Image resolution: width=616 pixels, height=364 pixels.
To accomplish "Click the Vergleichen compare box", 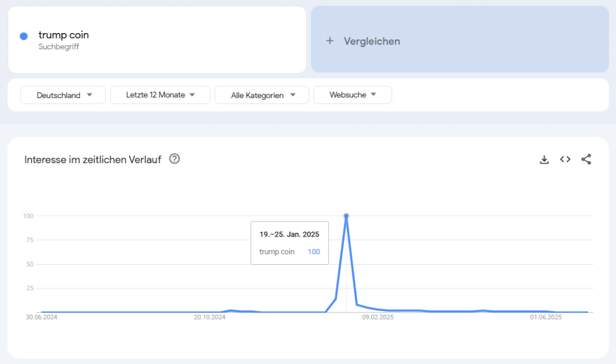I will pos(460,40).
